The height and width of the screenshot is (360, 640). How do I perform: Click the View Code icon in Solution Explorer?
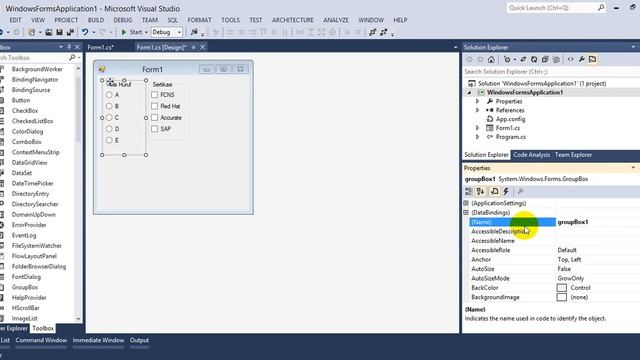click(570, 60)
